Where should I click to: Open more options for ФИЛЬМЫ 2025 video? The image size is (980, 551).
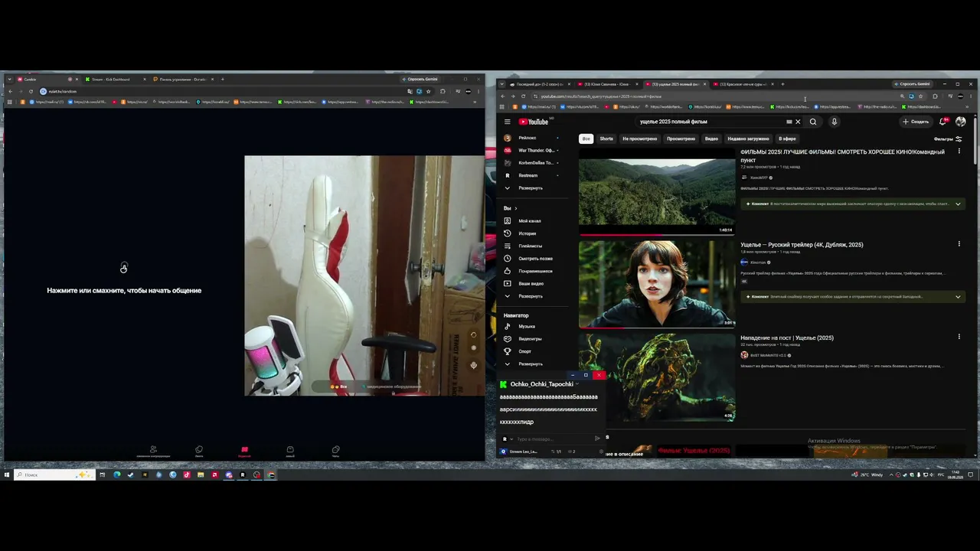[x=959, y=152]
